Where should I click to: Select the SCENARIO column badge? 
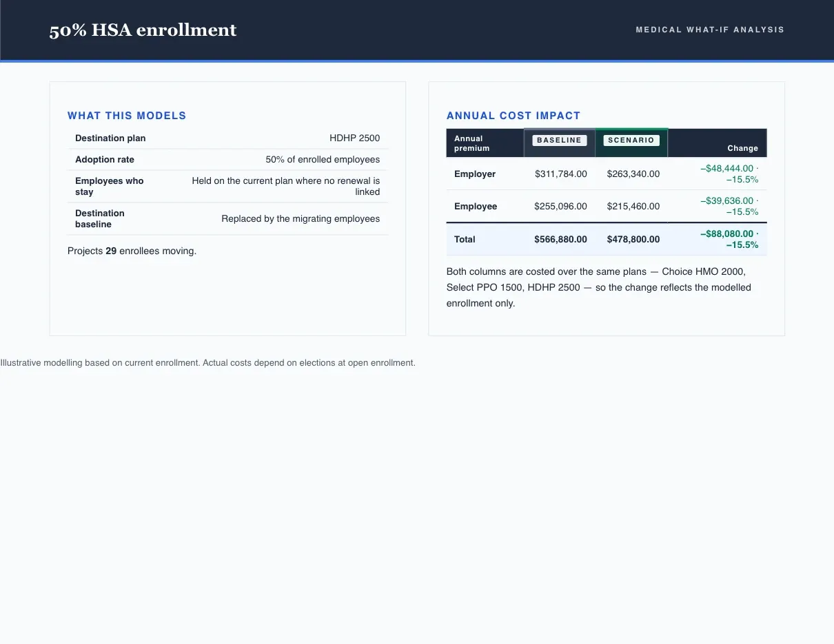tap(631, 140)
